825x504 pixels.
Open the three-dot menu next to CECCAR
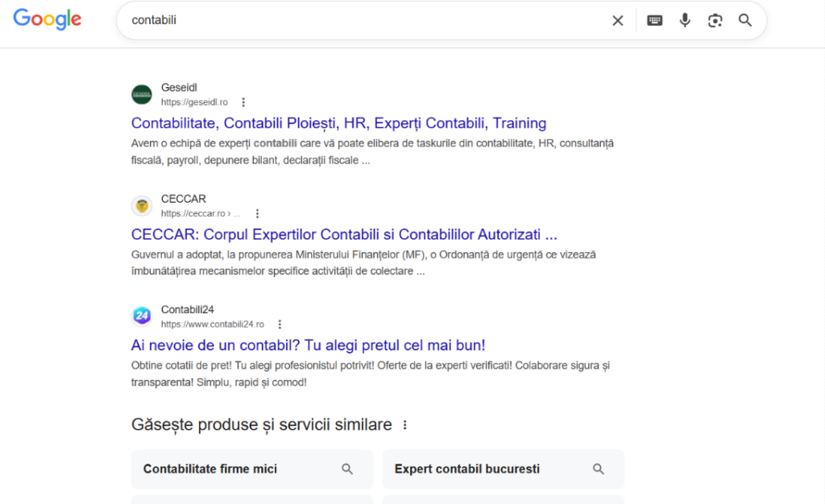(257, 213)
